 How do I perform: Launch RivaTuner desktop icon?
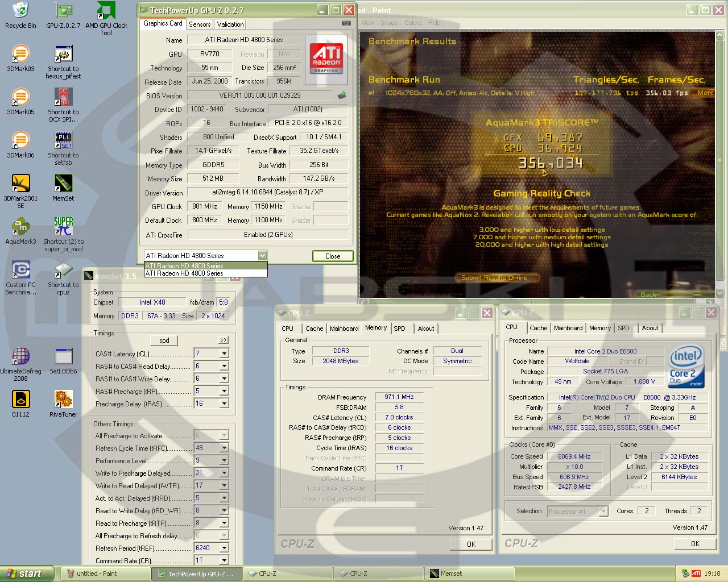(x=63, y=404)
